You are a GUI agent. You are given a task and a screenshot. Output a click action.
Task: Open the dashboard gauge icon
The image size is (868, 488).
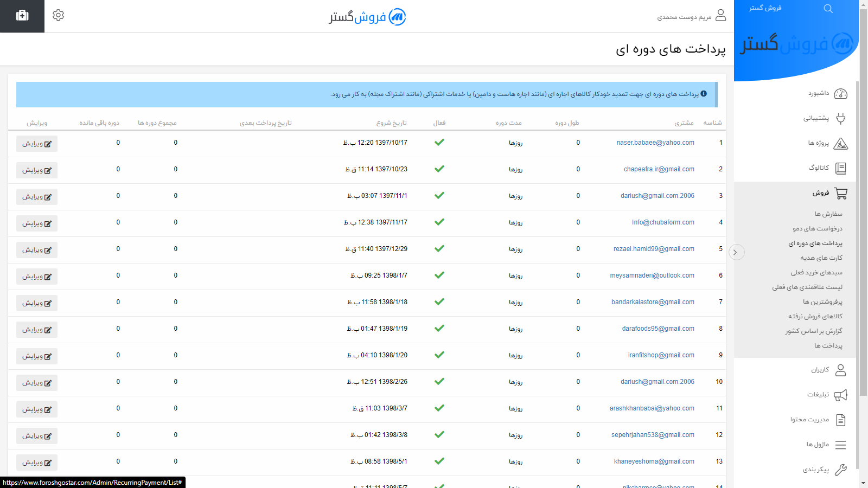(x=840, y=94)
